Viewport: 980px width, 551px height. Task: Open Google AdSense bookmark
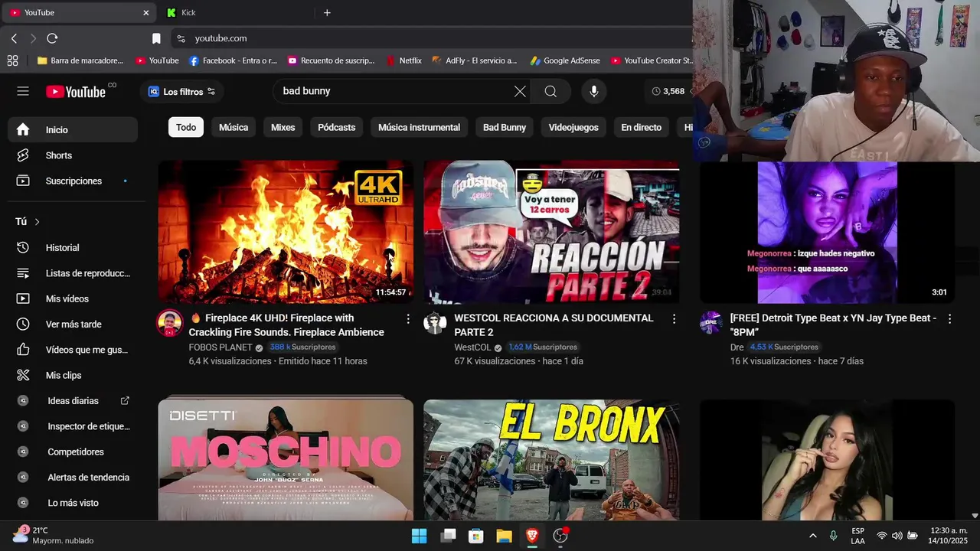[564, 60]
